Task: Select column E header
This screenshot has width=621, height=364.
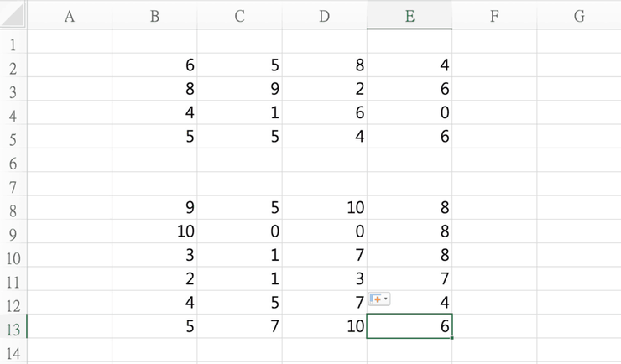Action: coord(410,16)
